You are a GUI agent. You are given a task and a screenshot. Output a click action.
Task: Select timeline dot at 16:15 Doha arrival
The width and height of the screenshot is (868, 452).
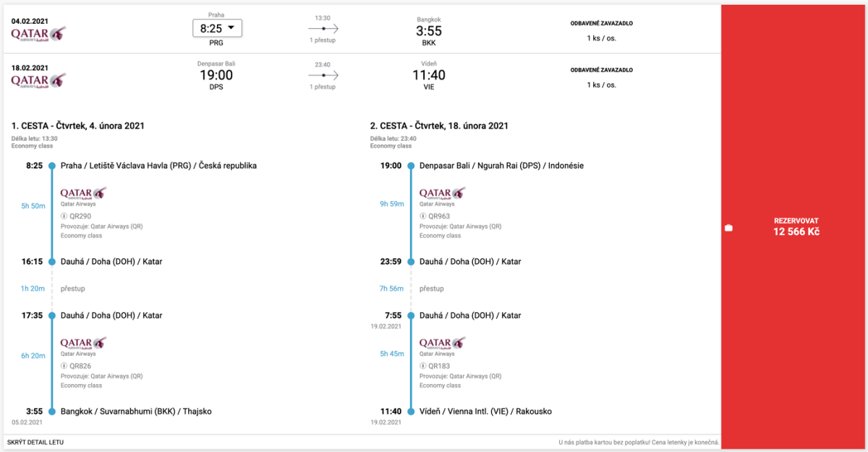(51, 262)
